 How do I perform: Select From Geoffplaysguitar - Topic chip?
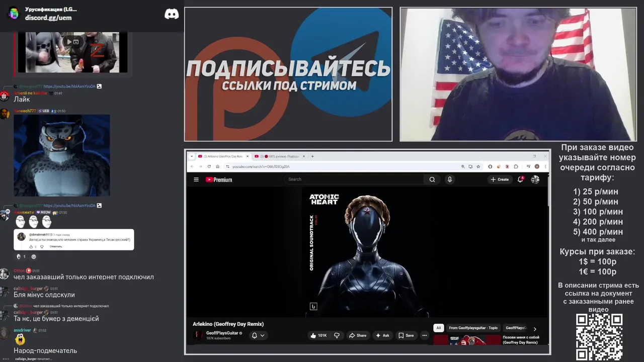point(473,328)
